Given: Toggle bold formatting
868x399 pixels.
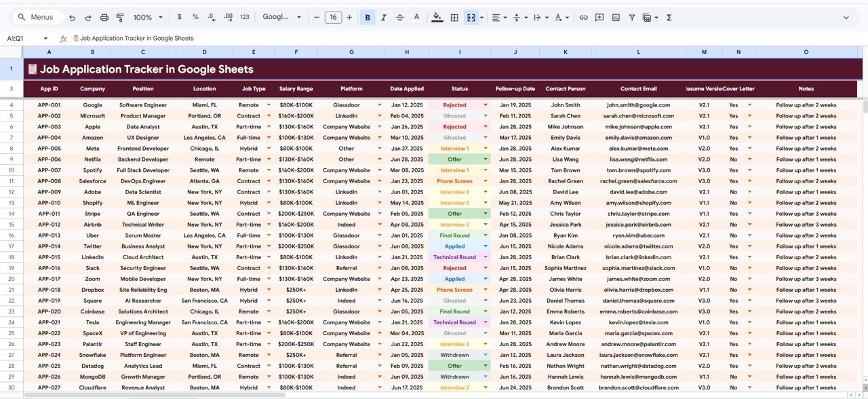Looking at the screenshot, I should pos(368,16).
